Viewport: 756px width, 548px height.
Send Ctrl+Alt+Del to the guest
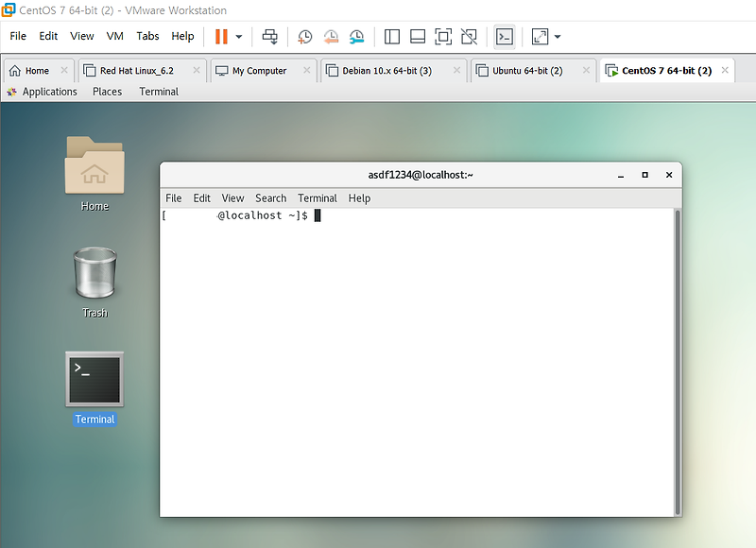pyautogui.click(x=269, y=36)
